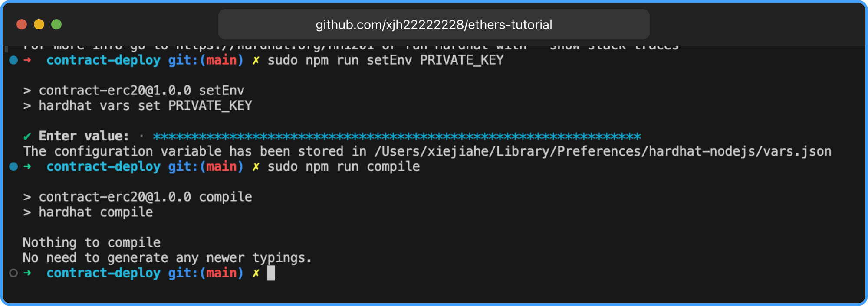Click the blue dot beside the compile command

[13, 166]
